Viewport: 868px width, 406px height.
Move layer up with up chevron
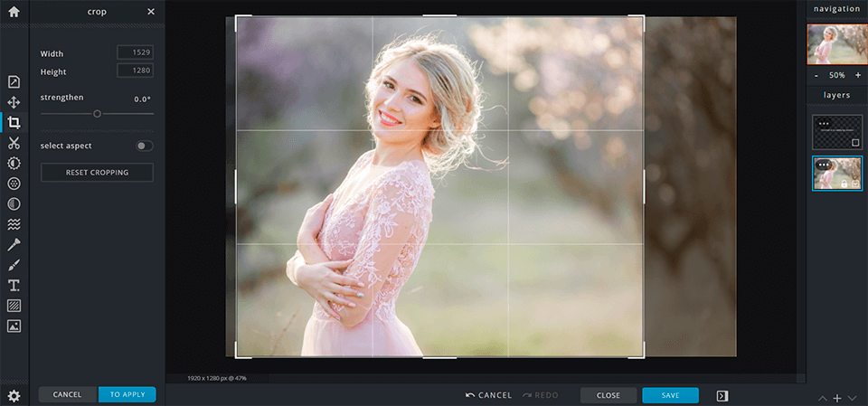pyautogui.click(x=823, y=398)
